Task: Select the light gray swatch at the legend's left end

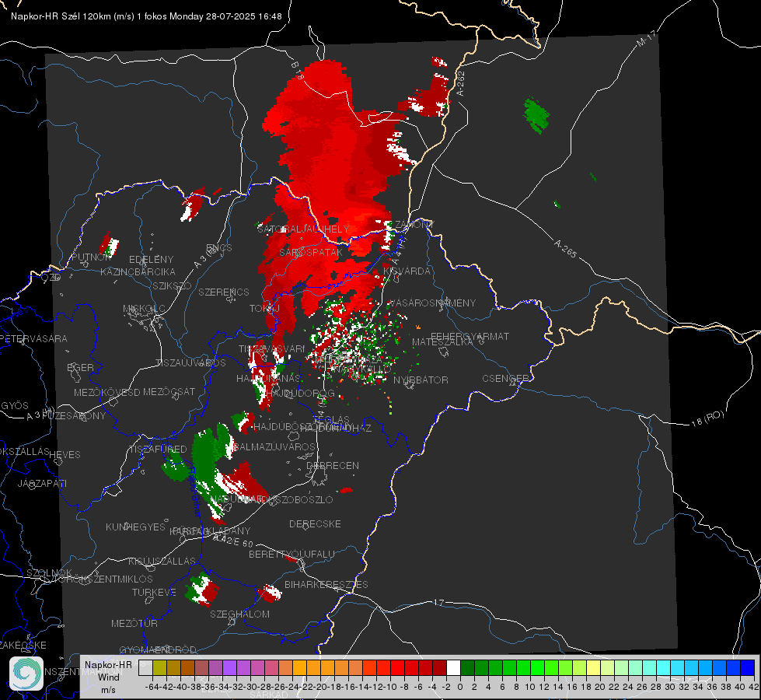Action: [145, 667]
